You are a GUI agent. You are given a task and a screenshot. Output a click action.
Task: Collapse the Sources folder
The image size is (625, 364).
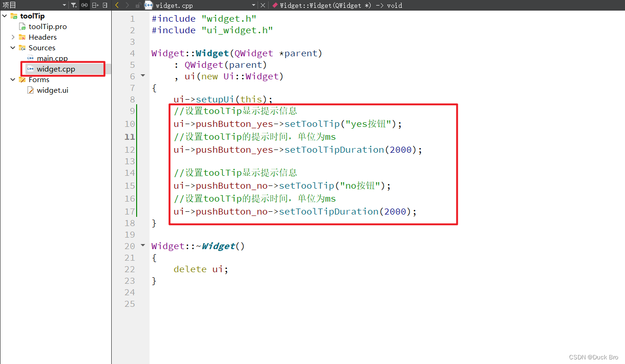point(12,48)
